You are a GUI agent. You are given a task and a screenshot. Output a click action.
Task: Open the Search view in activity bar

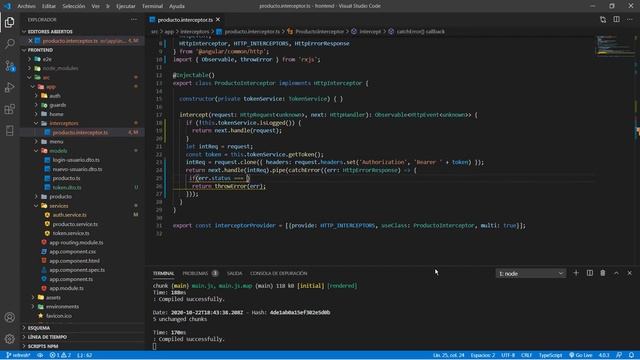(x=9, y=44)
